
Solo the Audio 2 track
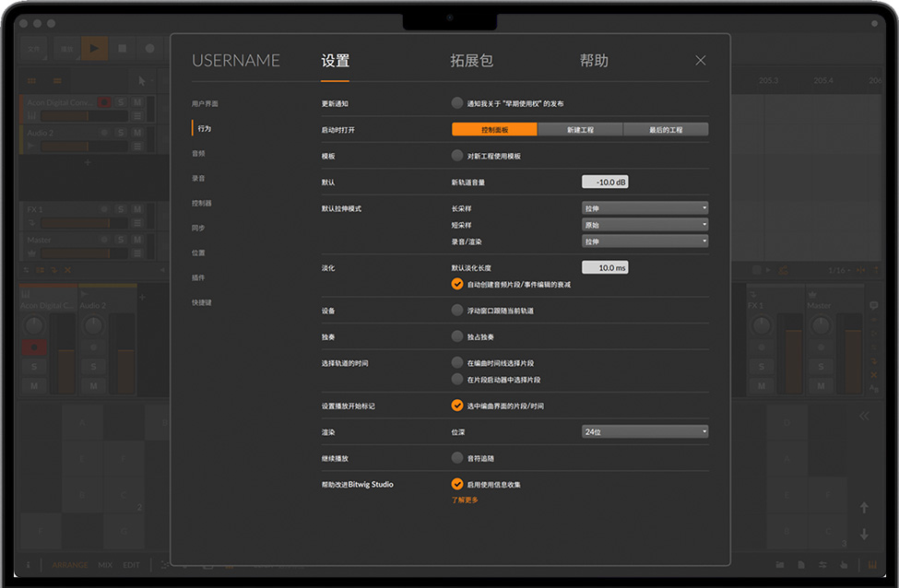click(x=121, y=133)
